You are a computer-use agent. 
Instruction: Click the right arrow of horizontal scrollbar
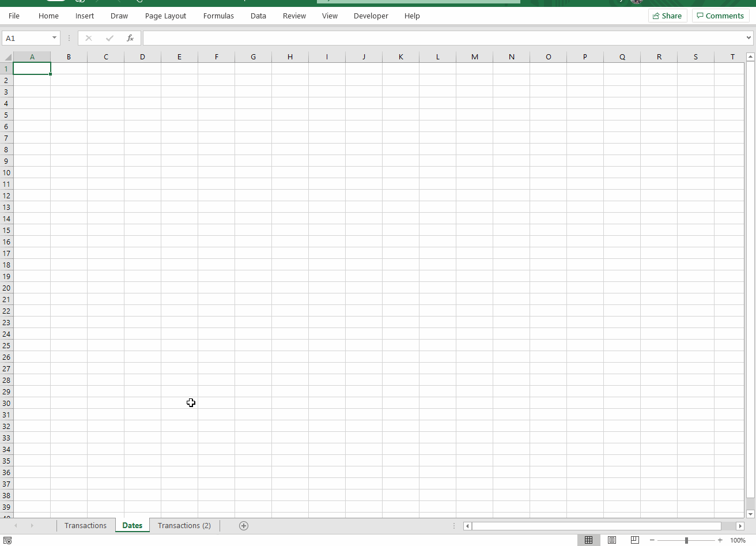[x=740, y=525]
